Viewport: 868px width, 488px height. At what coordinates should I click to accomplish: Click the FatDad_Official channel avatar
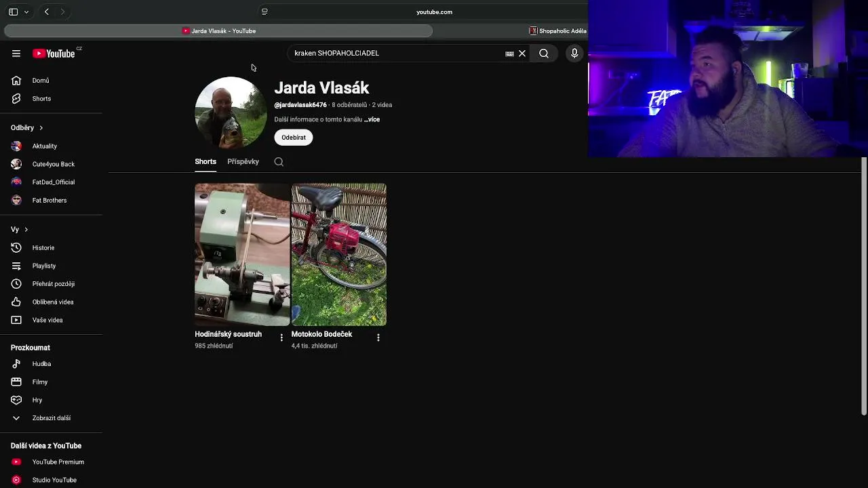click(x=16, y=182)
